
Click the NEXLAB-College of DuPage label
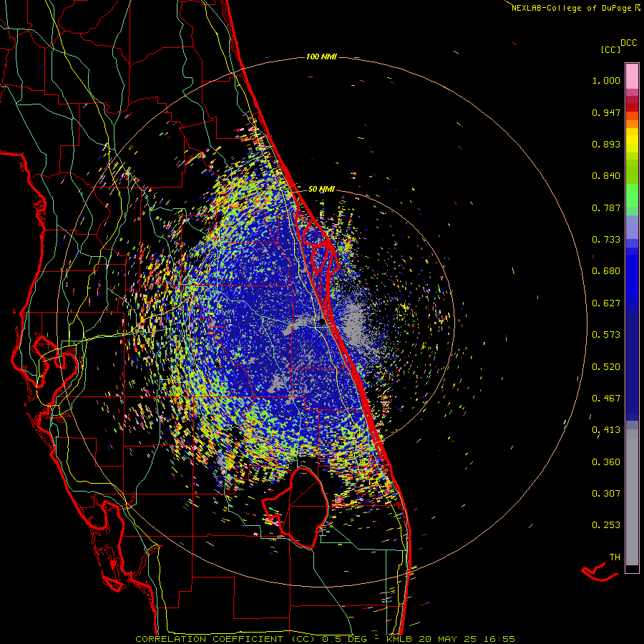coord(571,8)
